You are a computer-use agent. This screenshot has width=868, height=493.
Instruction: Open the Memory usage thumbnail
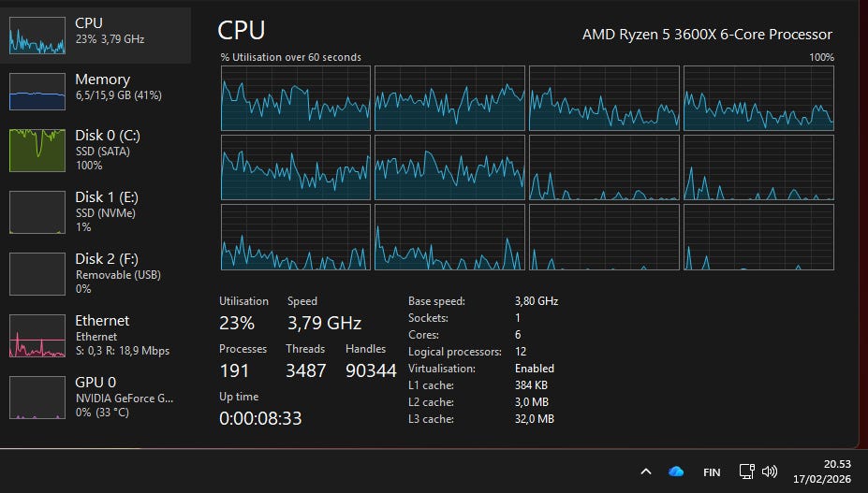click(x=37, y=91)
